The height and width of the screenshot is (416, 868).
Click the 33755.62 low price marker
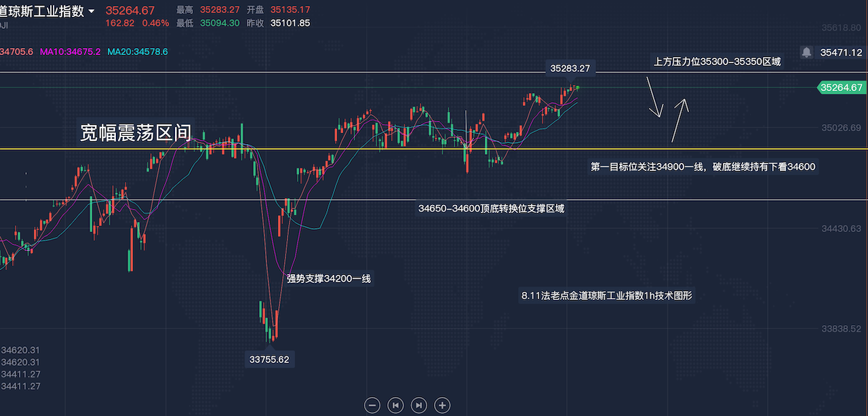point(268,359)
